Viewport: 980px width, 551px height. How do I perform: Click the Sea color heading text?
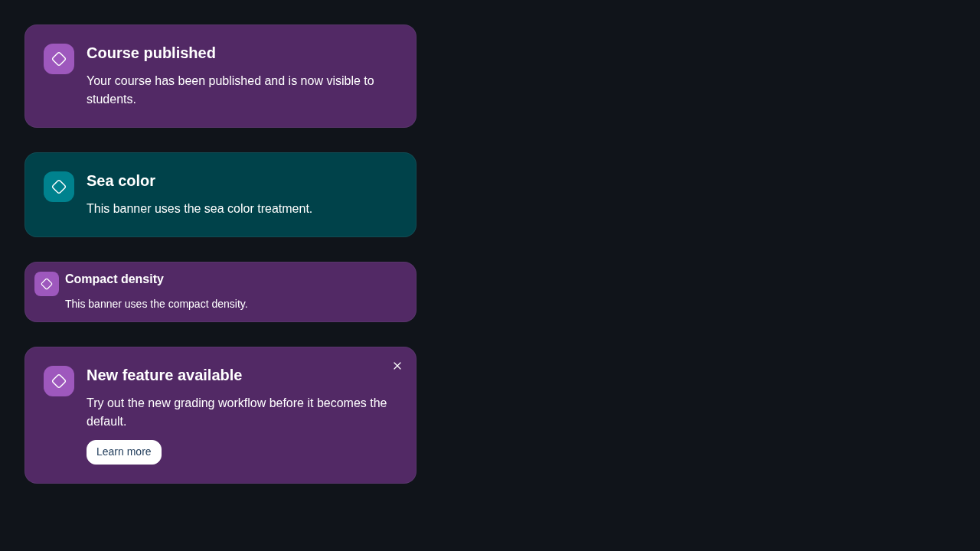[121, 181]
